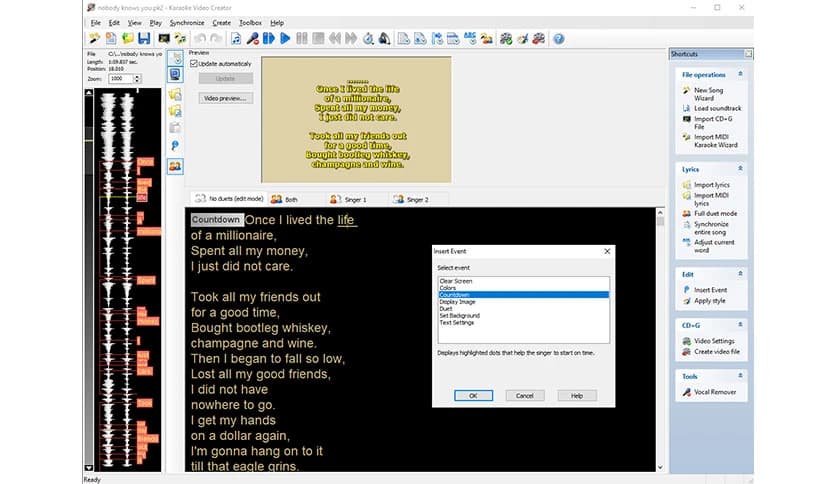The height and width of the screenshot is (484, 836).
Task: Click Help button in the Insert Event dialog
Action: tap(576, 396)
